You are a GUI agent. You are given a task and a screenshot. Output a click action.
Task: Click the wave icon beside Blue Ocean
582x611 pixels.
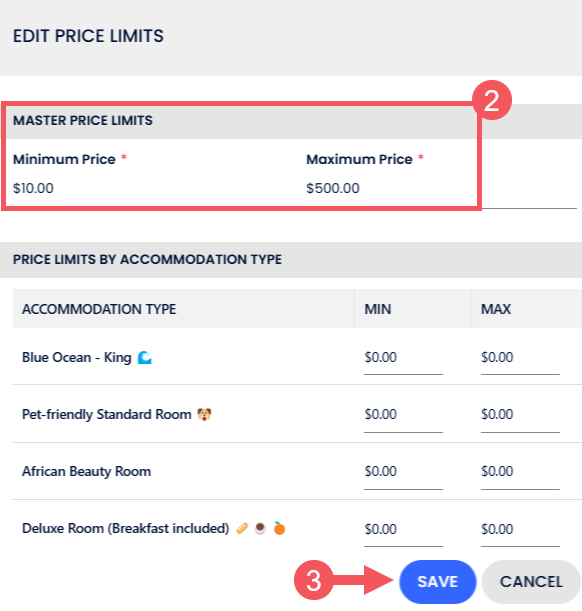pos(145,357)
